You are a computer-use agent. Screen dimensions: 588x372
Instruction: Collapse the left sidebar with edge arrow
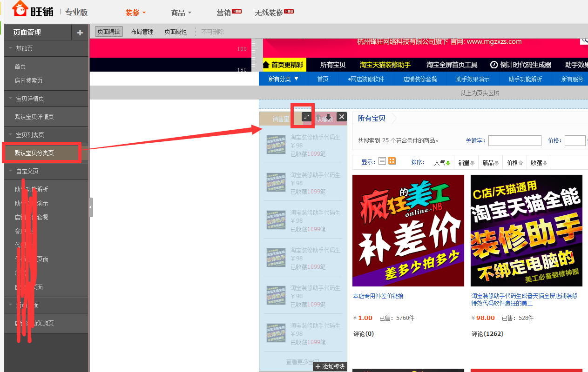click(x=91, y=207)
